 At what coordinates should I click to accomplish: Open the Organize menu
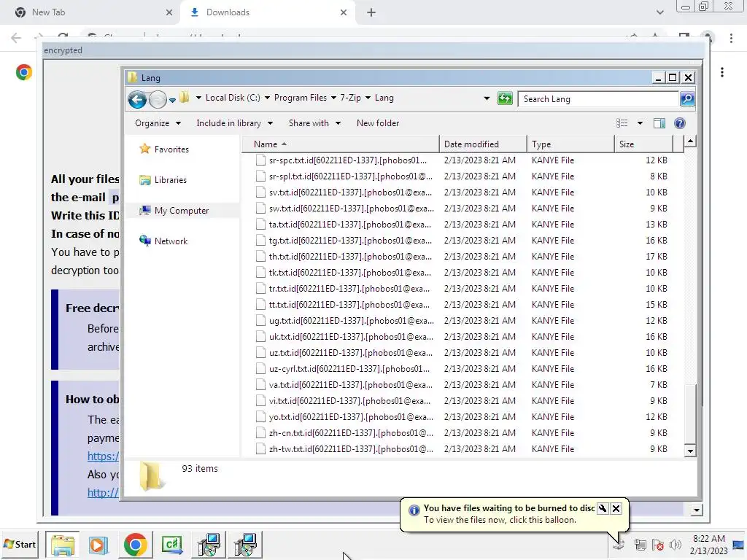(158, 123)
